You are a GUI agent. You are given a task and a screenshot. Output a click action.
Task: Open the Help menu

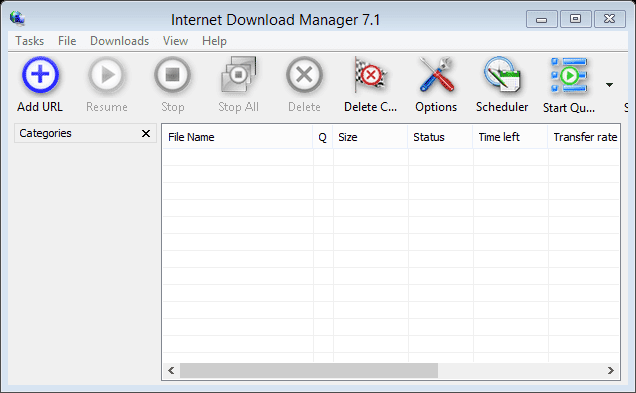pos(214,41)
